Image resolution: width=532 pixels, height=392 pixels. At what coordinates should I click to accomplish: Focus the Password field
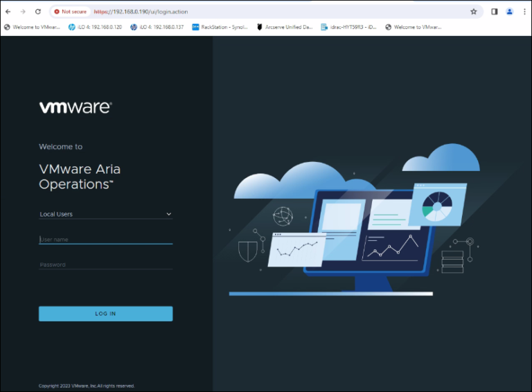(105, 265)
